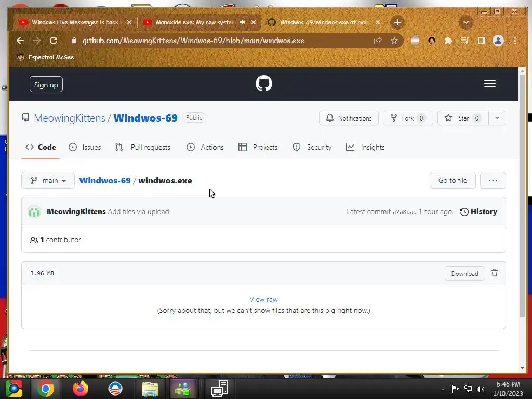Click the browser forward arrow
Image resolution: width=532 pixels, height=399 pixels.
37,41
